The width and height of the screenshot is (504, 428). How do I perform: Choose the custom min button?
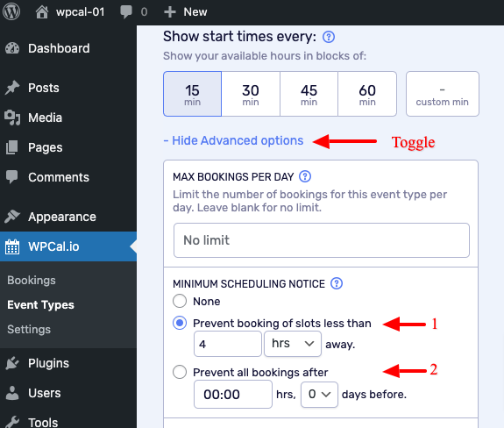coord(443,94)
